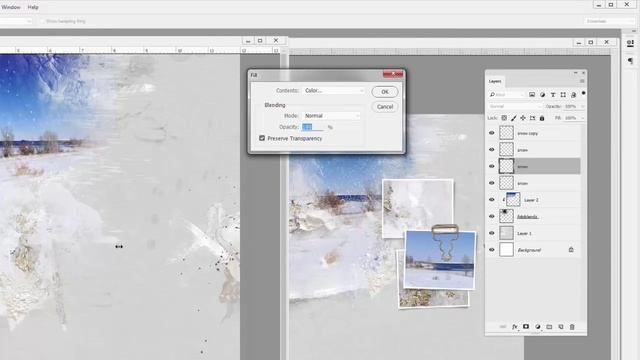Filter layers by shape layer icon

(x=563, y=95)
